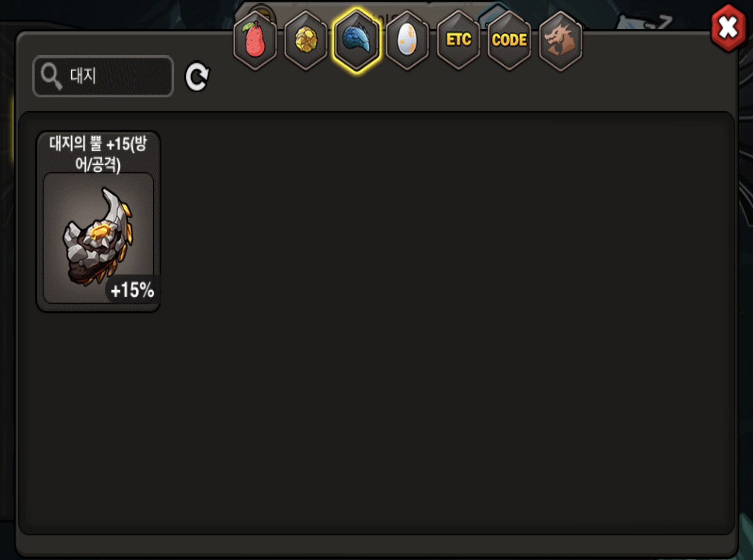Choose the yellow-highlighted hexagon tab
Image resolution: width=753 pixels, height=560 pixels.
coord(357,40)
